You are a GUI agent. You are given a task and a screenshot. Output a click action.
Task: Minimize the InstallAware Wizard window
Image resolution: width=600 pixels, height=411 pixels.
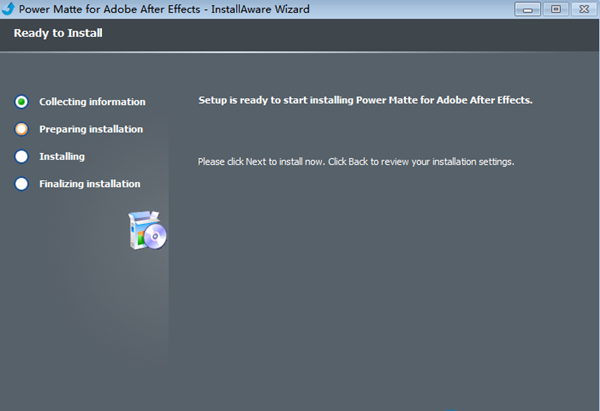coord(527,9)
